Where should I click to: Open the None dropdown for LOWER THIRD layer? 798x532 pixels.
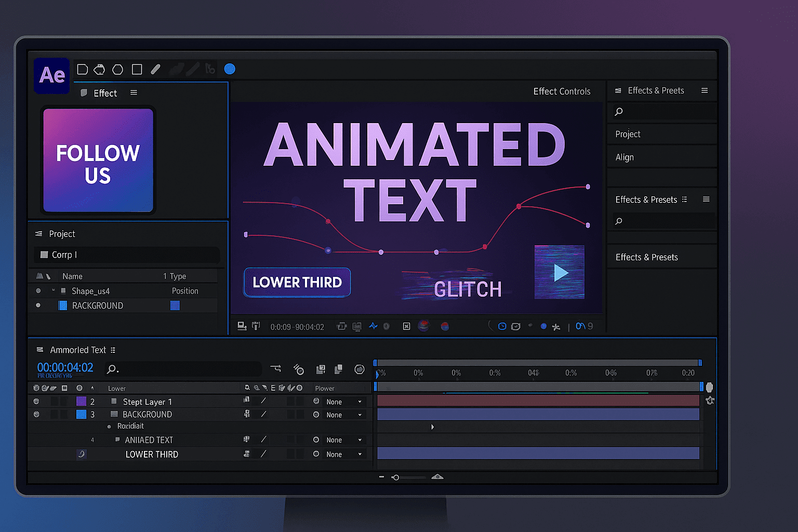[344, 454]
